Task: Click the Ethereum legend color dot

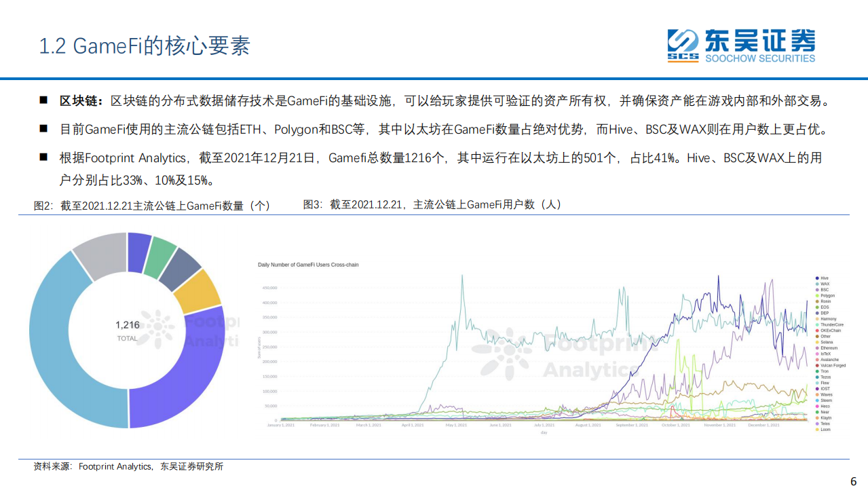Action: click(816, 348)
